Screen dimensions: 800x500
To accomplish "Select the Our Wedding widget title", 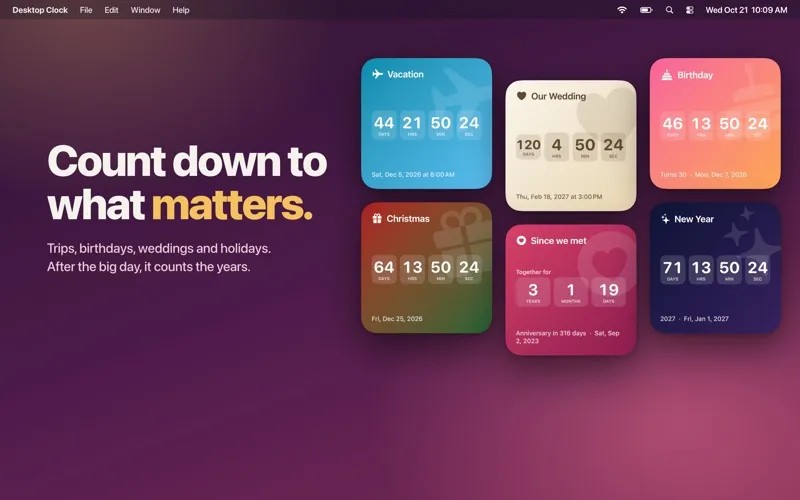I will 558,96.
